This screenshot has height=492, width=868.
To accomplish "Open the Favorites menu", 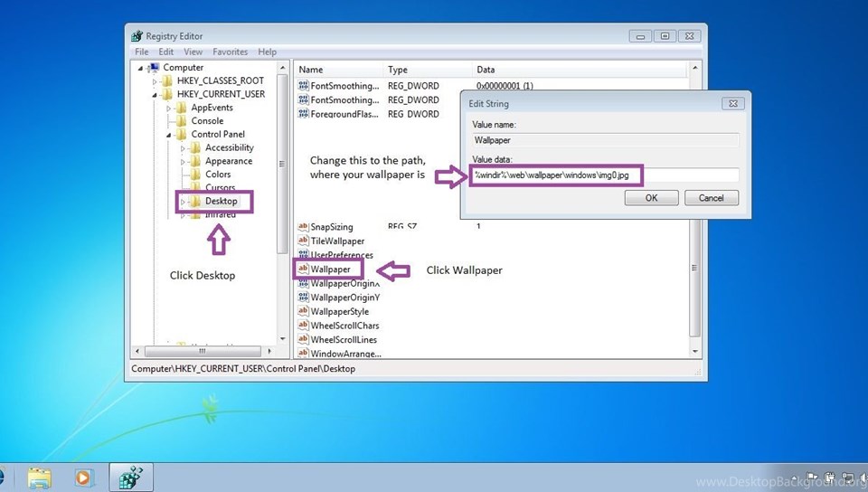I will point(230,52).
